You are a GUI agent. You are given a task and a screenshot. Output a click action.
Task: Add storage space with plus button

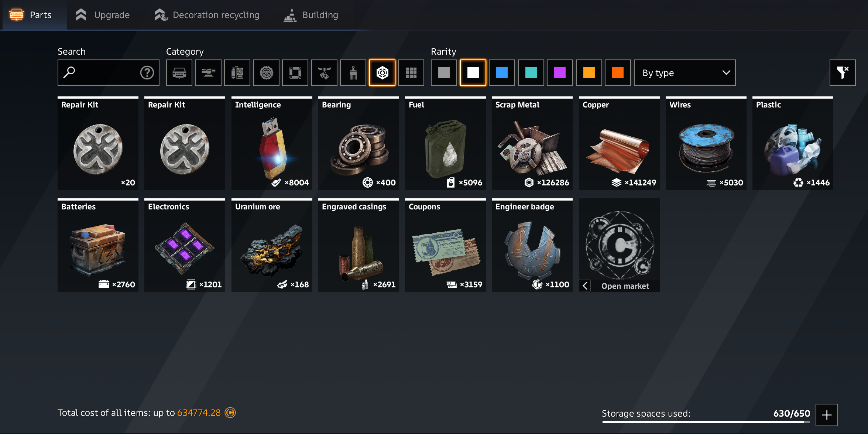click(x=826, y=415)
